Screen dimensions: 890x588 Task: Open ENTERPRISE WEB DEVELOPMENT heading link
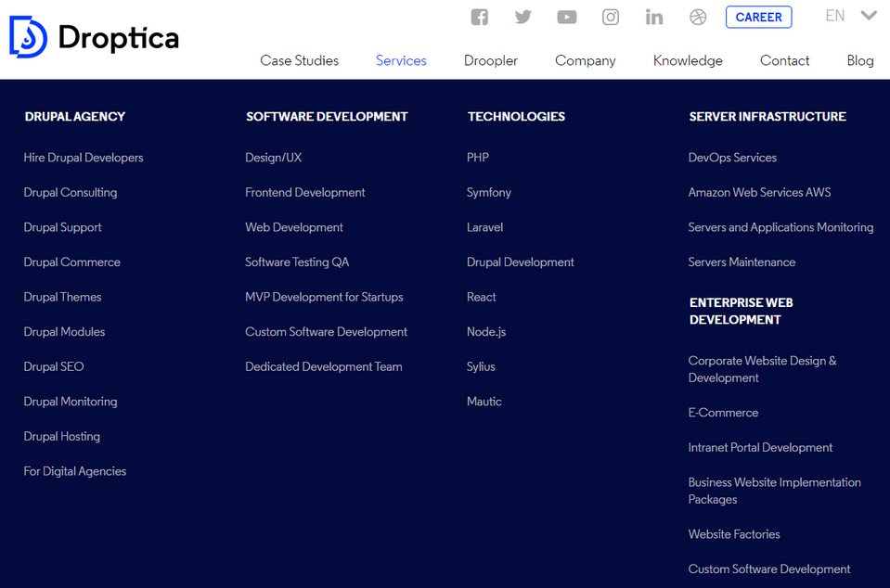tap(741, 312)
